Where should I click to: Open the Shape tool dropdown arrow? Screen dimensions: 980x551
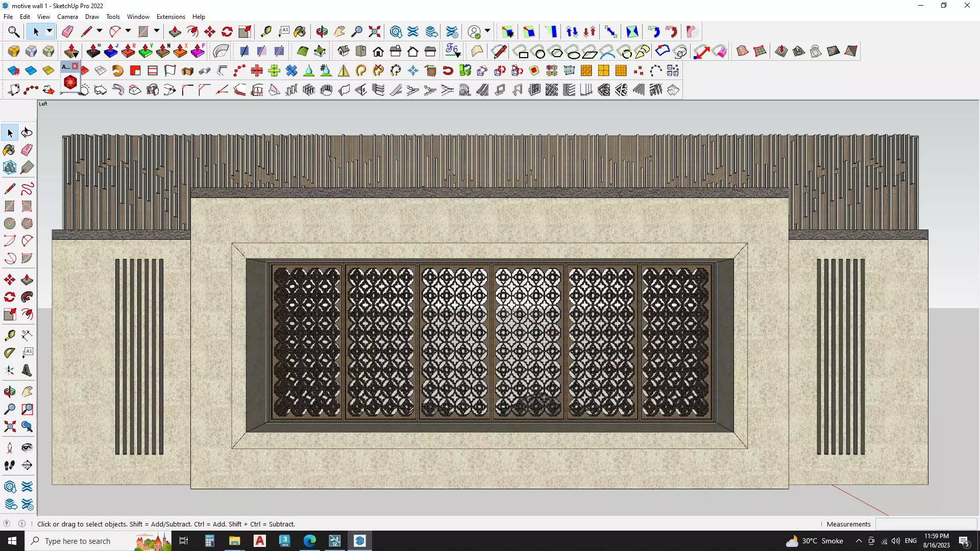point(157,32)
